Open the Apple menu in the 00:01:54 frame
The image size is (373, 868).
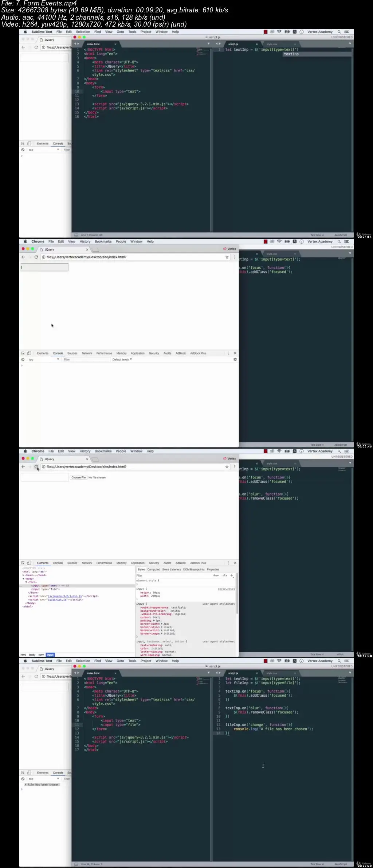pos(25,32)
